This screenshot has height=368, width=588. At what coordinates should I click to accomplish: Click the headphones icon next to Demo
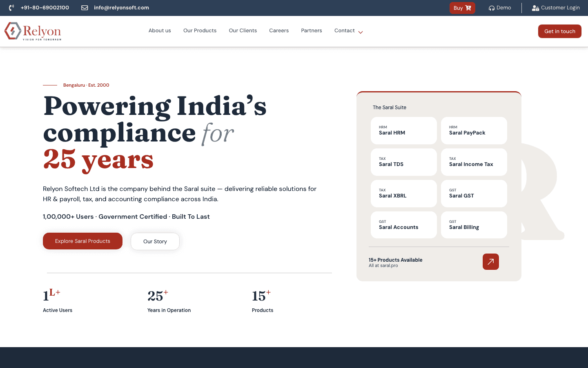492,8
